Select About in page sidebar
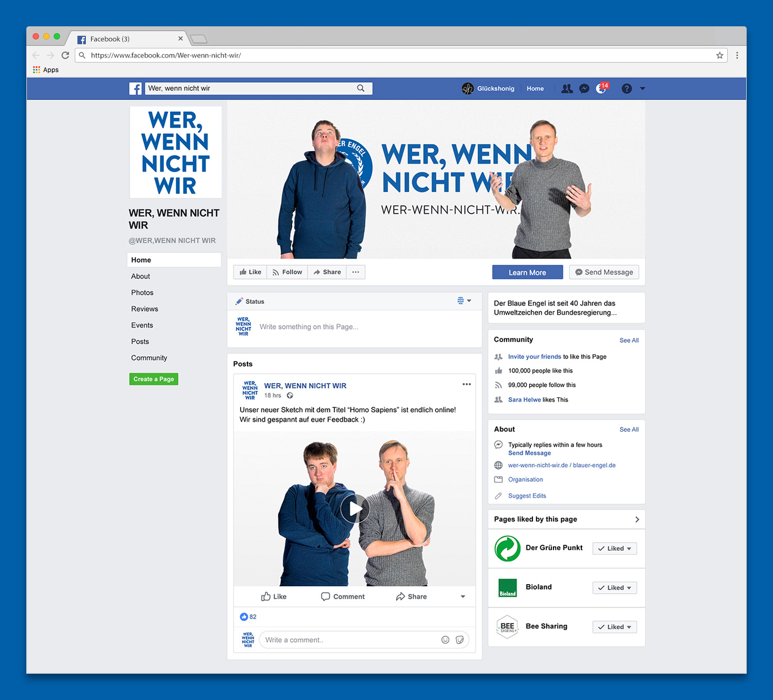 pos(141,277)
